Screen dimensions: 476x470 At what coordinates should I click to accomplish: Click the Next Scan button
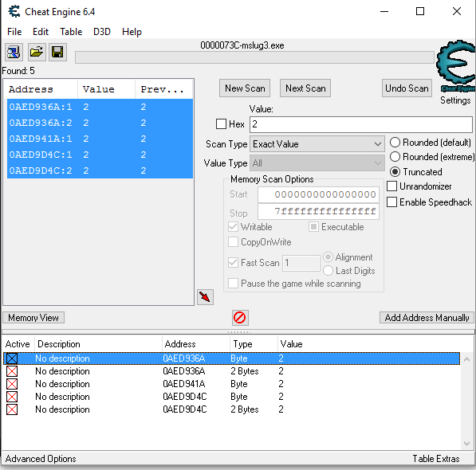(x=305, y=88)
